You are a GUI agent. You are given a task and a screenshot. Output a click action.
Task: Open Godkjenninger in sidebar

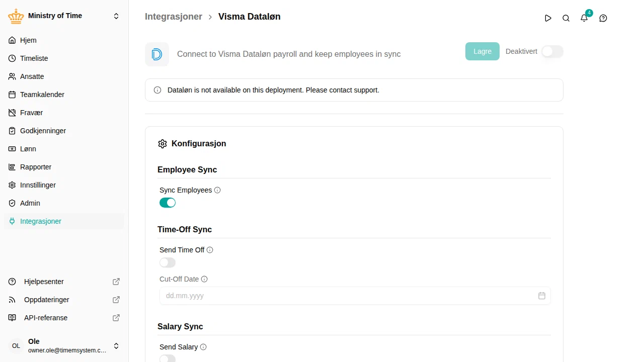(64, 131)
